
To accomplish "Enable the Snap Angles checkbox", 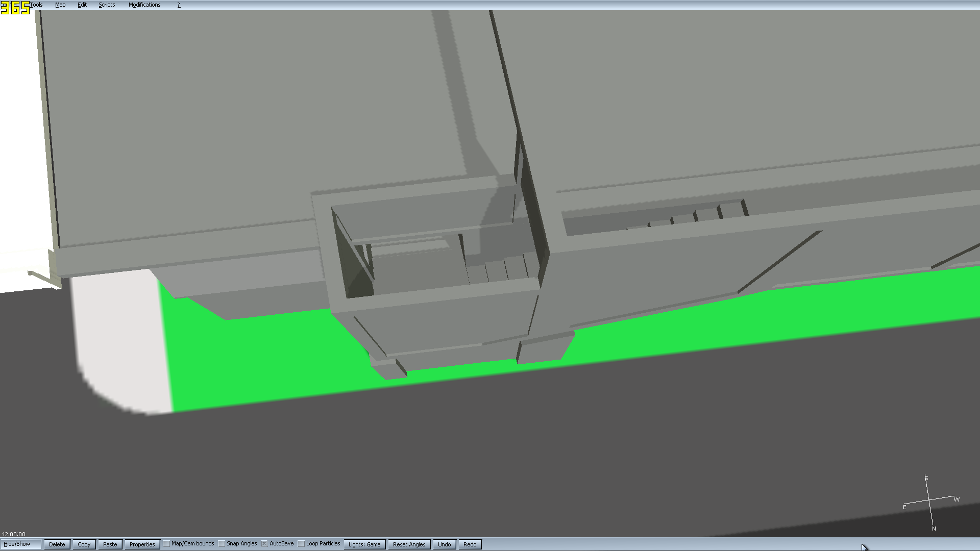I will click(x=222, y=544).
